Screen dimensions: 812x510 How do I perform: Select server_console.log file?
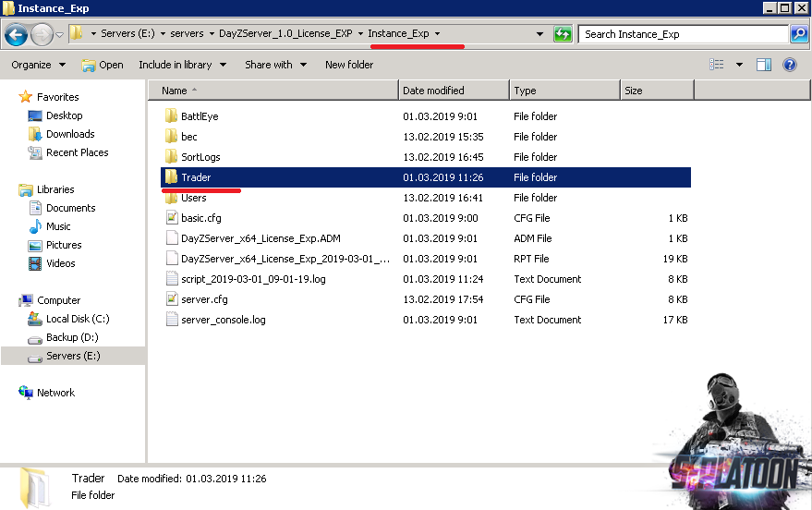[224, 320]
